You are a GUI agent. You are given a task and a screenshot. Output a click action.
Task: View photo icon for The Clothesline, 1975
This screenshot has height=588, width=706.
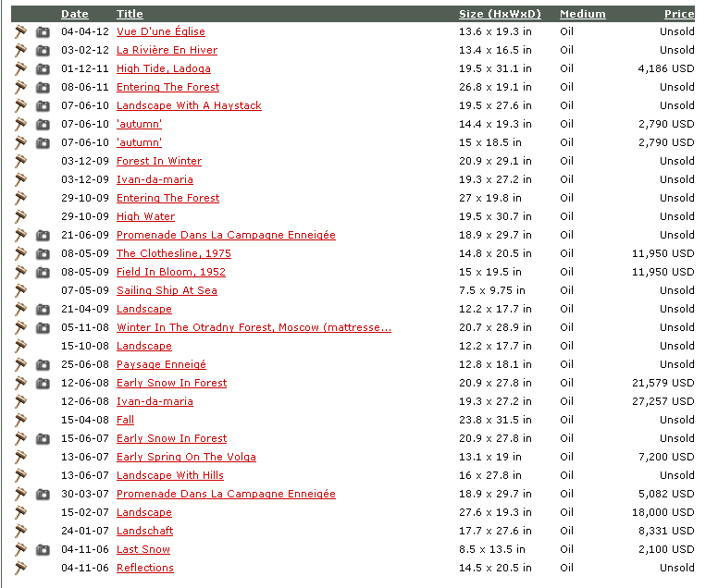(x=43, y=253)
